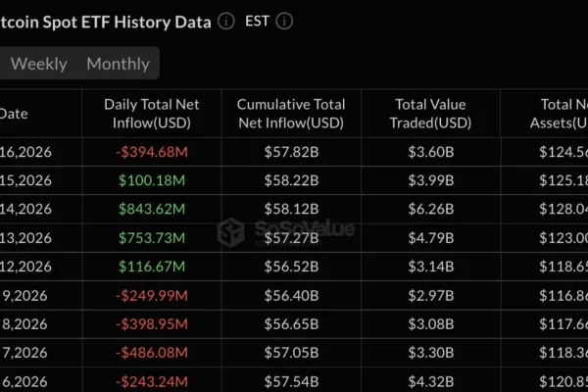588x392 pixels.
Task: Click the EST timezone label
Action: pos(257,21)
